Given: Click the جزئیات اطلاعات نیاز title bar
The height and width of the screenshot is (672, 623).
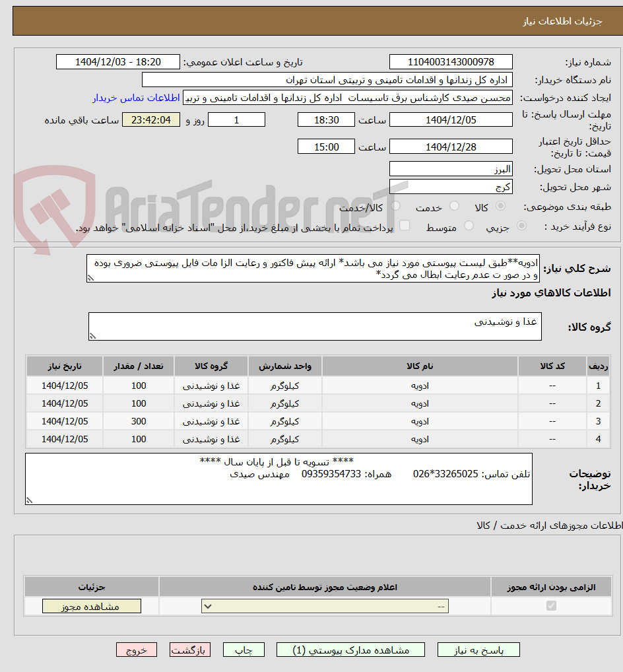Looking at the screenshot, I should (317, 21).
